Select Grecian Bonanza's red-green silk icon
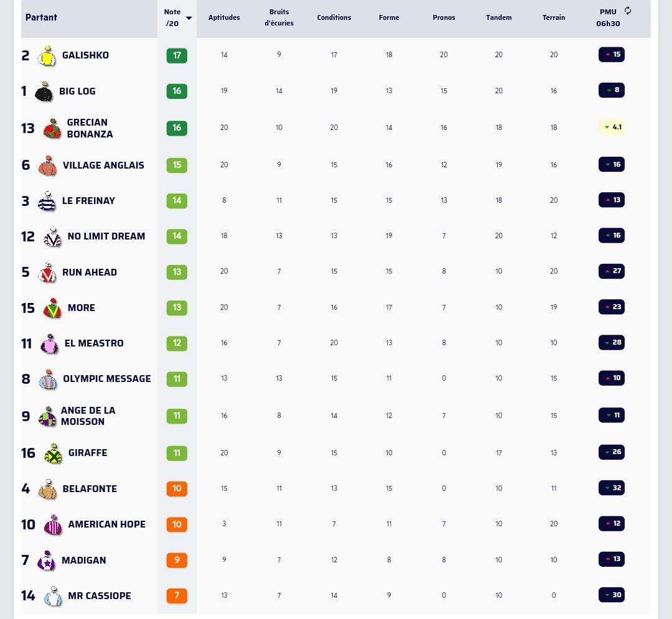672x619 pixels. pos(52,129)
